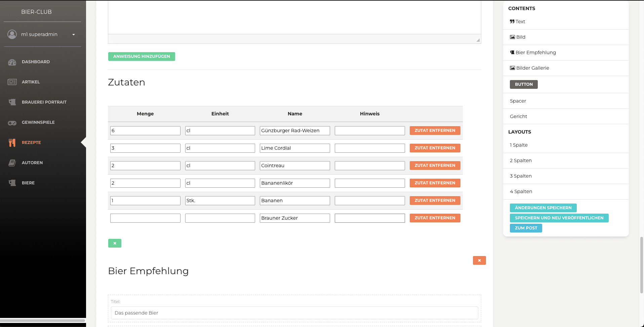
Task: Click the Autoren book icon
Action: tap(12, 163)
